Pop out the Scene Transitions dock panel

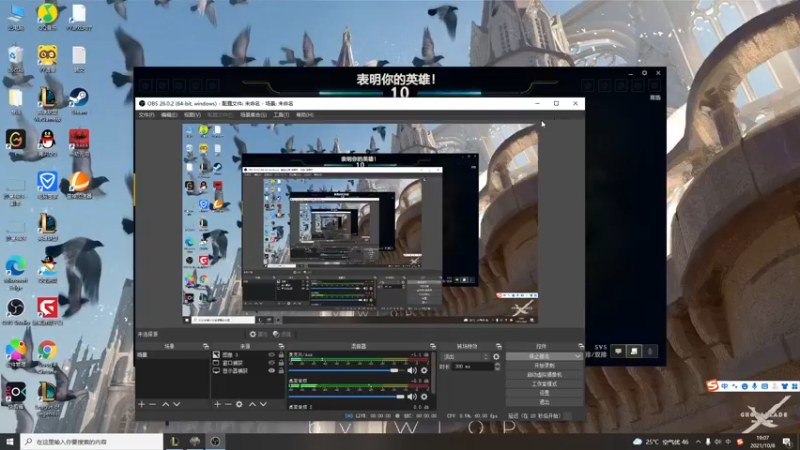[x=498, y=346]
